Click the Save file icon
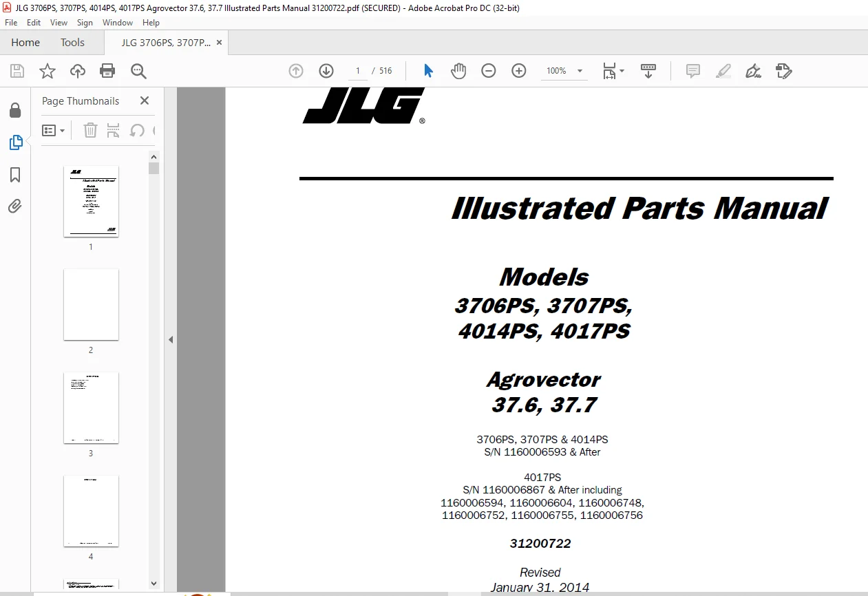 (17, 71)
